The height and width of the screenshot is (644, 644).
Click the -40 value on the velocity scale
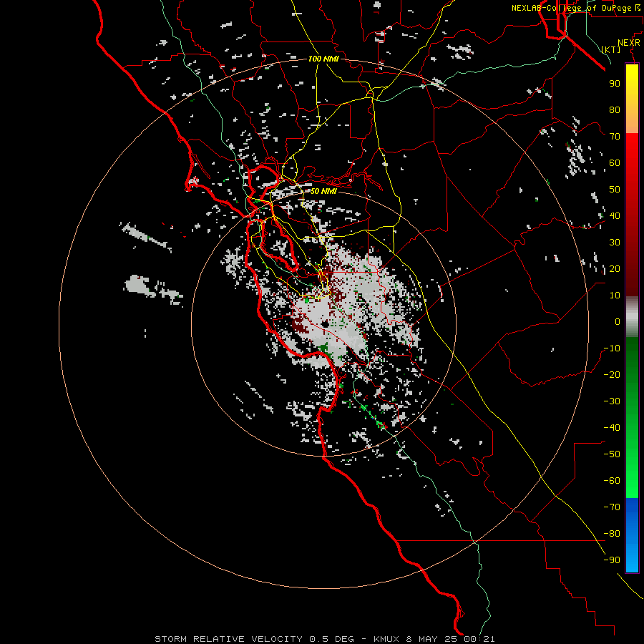[612, 428]
